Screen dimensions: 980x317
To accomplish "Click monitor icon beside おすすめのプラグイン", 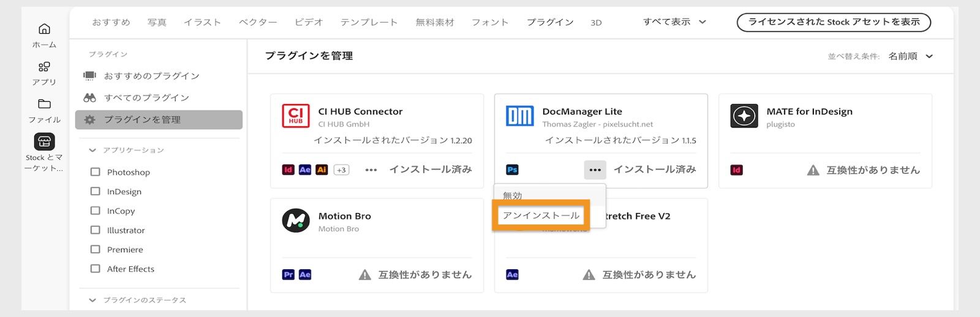I will coord(90,75).
